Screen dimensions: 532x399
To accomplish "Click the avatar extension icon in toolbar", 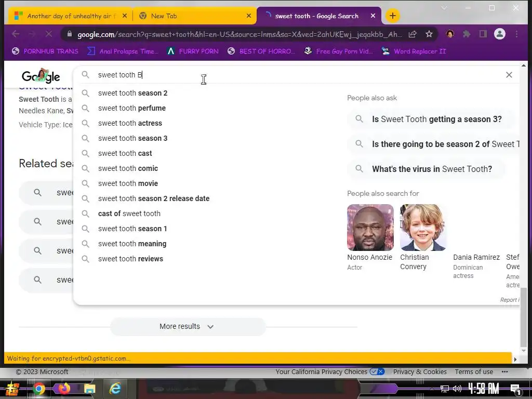I will click(x=450, y=34).
